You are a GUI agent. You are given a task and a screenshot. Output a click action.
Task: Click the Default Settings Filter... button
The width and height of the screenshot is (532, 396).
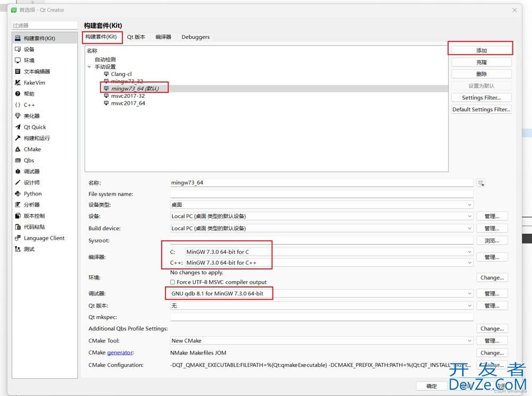[x=481, y=109]
